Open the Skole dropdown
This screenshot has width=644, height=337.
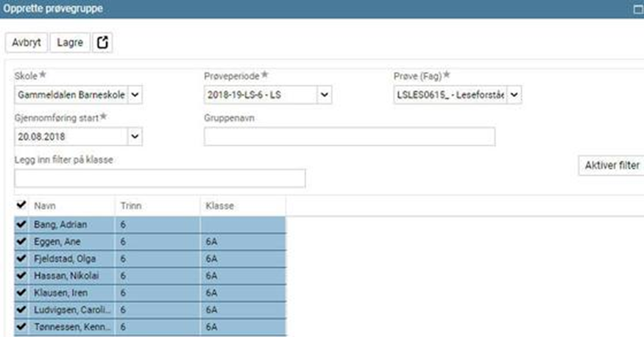135,95
